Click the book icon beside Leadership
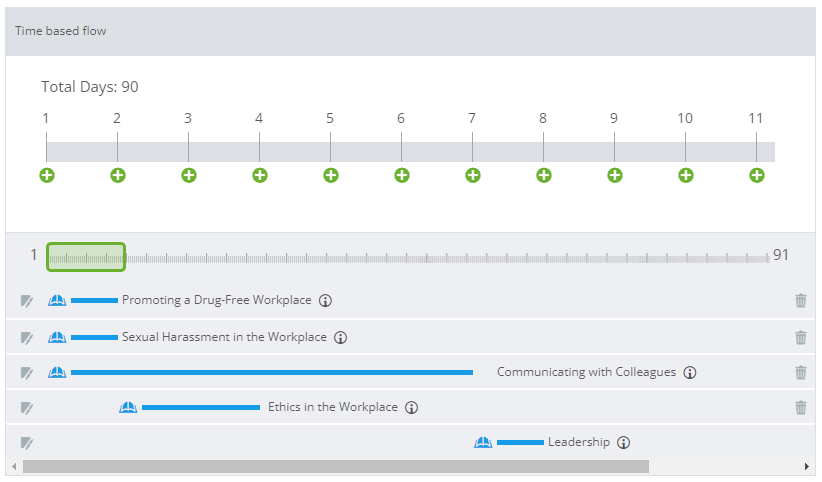Viewport: 822px width, 482px height. 483,442
